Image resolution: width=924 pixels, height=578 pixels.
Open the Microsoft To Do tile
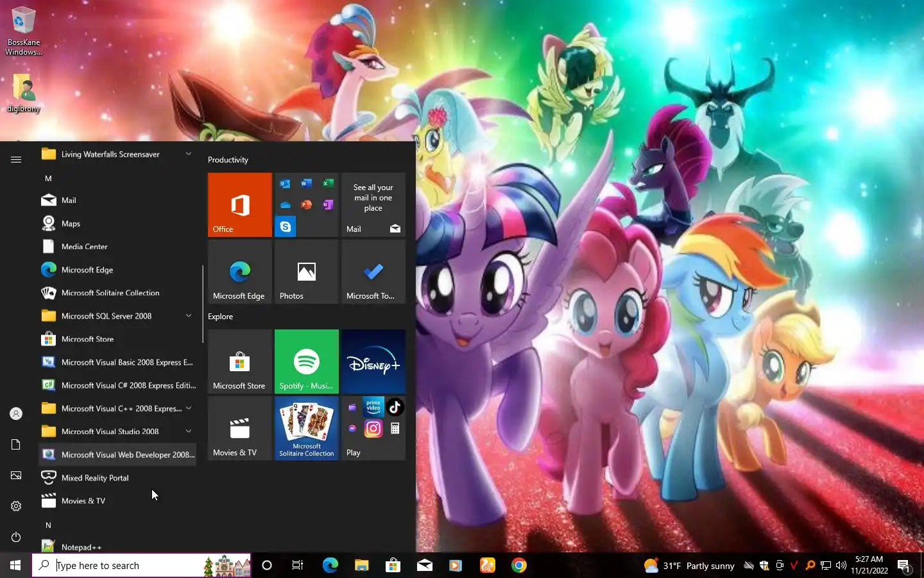click(x=373, y=272)
